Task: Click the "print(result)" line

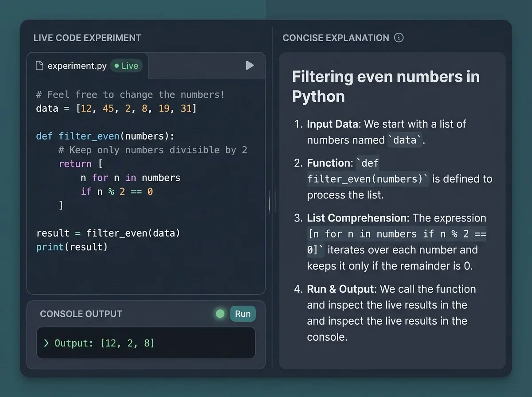Action: [x=72, y=247]
